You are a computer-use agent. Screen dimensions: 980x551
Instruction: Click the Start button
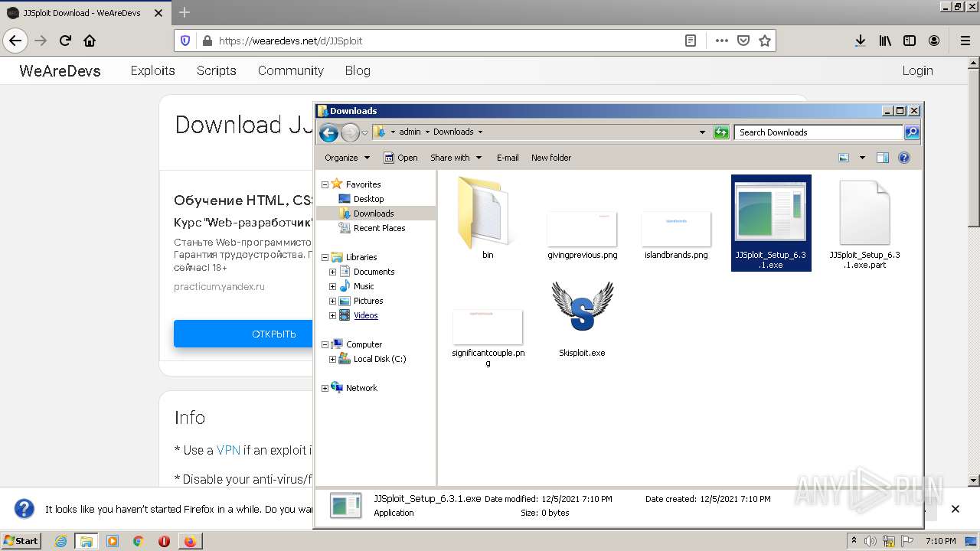point(21,541)
